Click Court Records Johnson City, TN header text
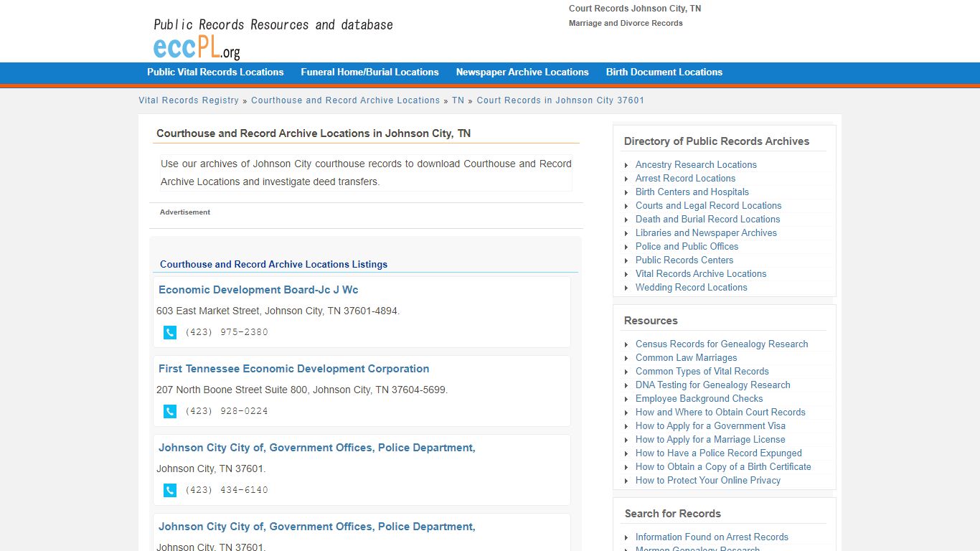The width and height of the screenshot is (980, 551). click(635, 9)
